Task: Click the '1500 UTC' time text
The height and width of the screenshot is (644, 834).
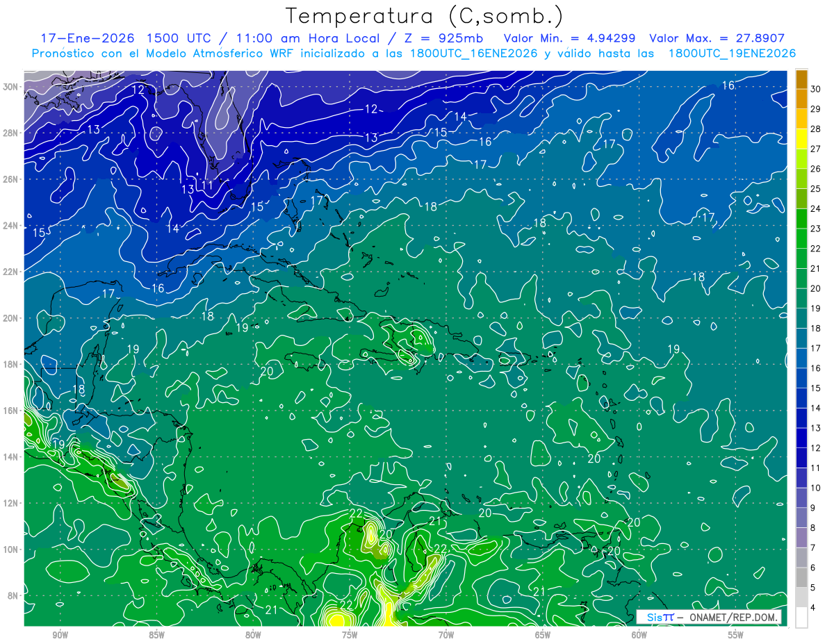Action: pyautogui.click(x=178, y=38)
